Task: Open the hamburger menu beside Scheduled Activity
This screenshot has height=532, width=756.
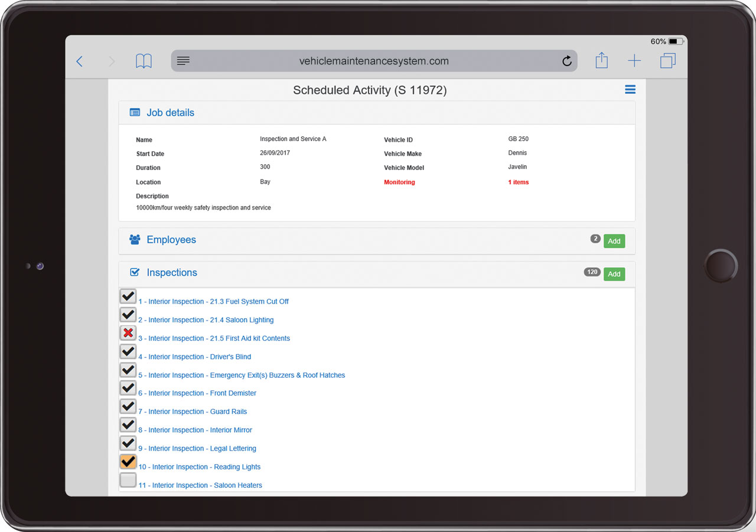Action: 630,89
